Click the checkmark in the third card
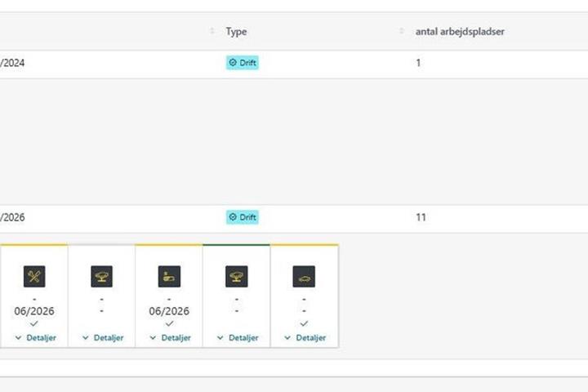This screenshot has height=392, width=588. [x=169, y=323]
